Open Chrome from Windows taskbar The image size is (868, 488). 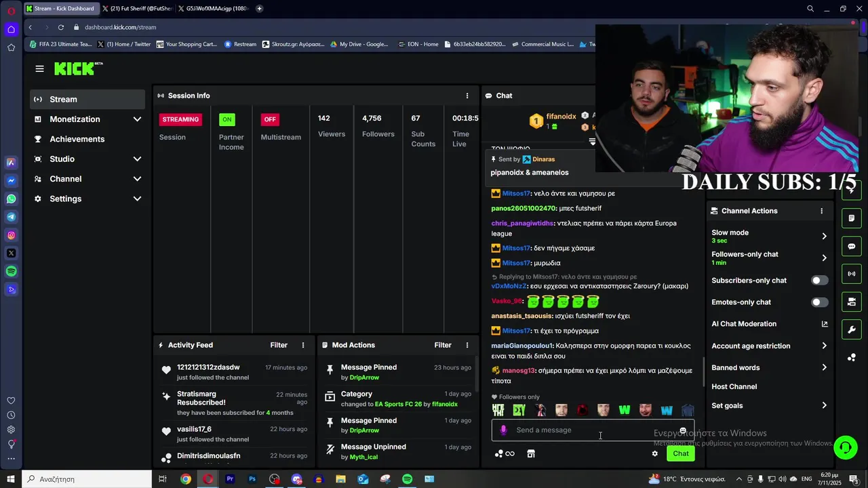tap(185, 479)
